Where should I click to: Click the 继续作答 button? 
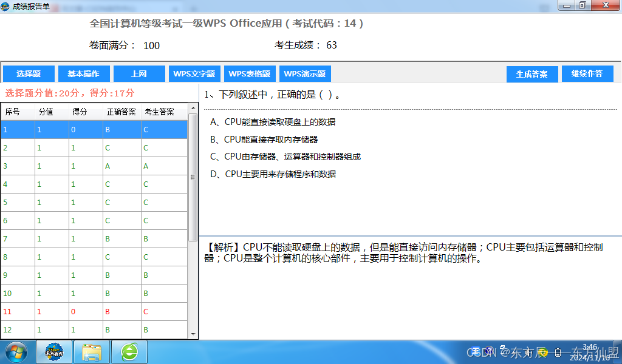coord(587,73)
